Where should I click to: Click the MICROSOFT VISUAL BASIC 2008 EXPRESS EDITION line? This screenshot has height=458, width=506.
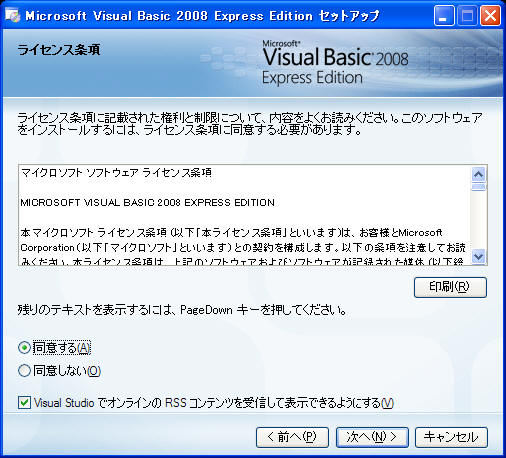(147, 203)
